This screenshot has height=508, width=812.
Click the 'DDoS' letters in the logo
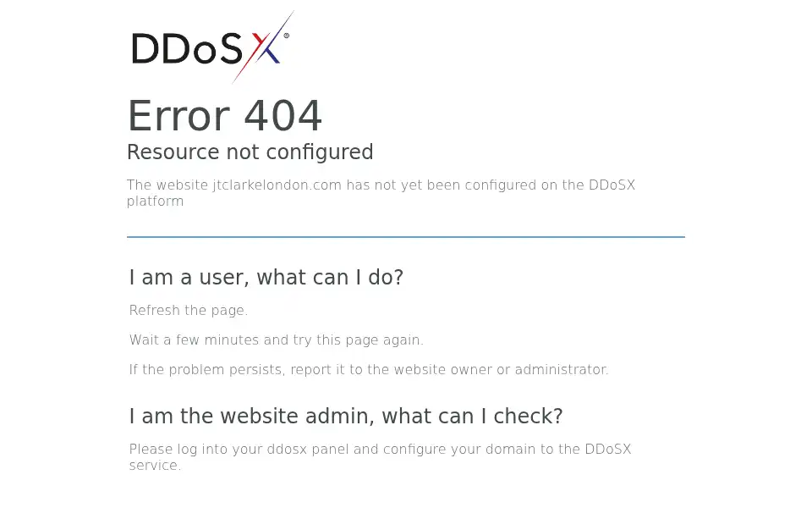click(187, 49)
